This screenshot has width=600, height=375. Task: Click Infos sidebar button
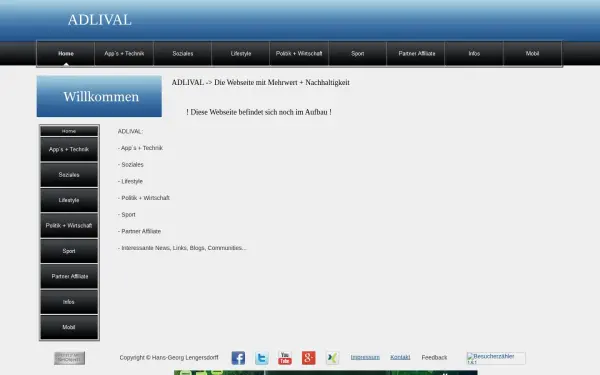69,302
